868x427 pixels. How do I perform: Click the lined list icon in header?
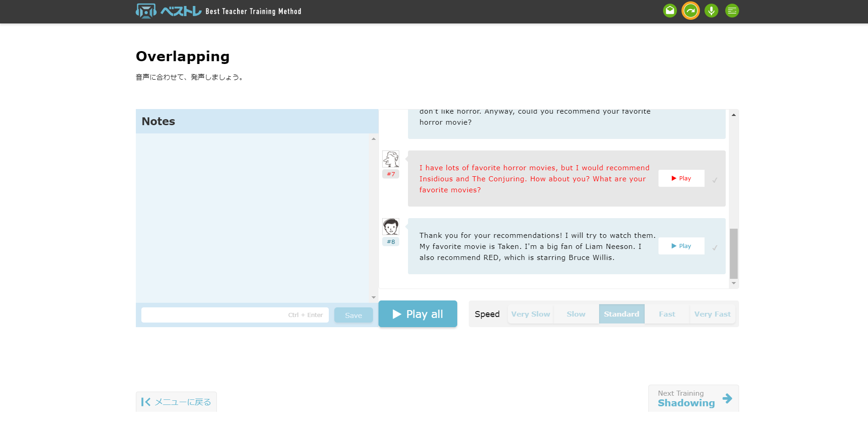point(732,11)
